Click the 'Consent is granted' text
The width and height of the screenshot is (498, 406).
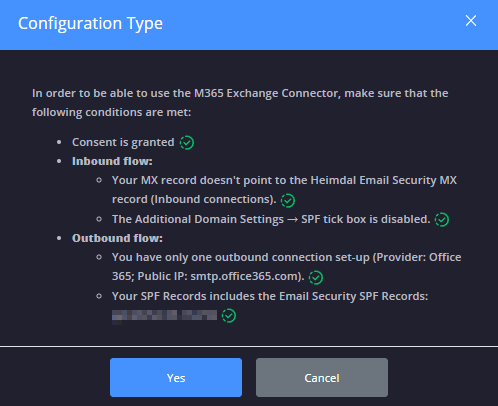[123, 142]
